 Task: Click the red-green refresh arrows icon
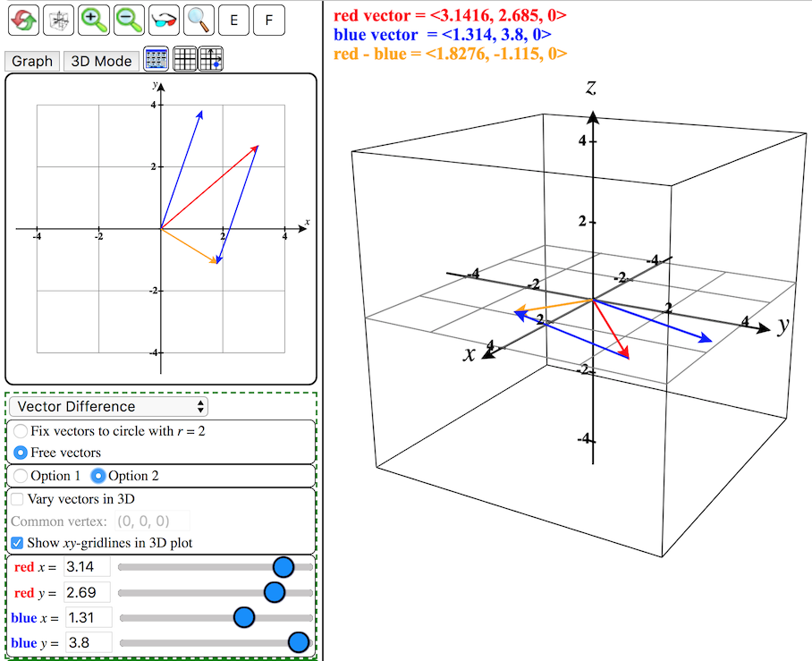[24, 19]
